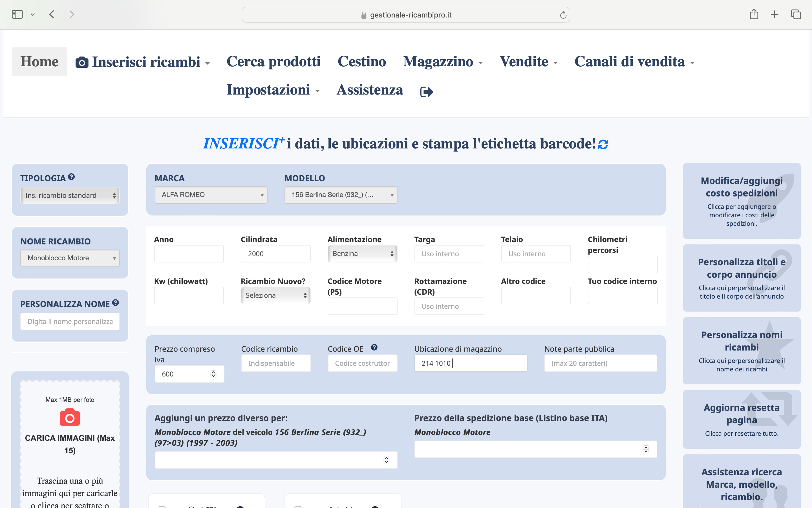This screenshot has height=508, width=812.
Task: Focus the Note parte pubblica field
Action: pyautogui.click(x=601, y=363)
